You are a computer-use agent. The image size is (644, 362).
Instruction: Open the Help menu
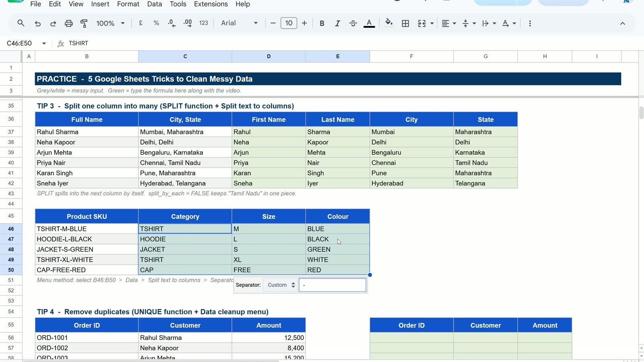pyautogui.click(x=243, y=4)
